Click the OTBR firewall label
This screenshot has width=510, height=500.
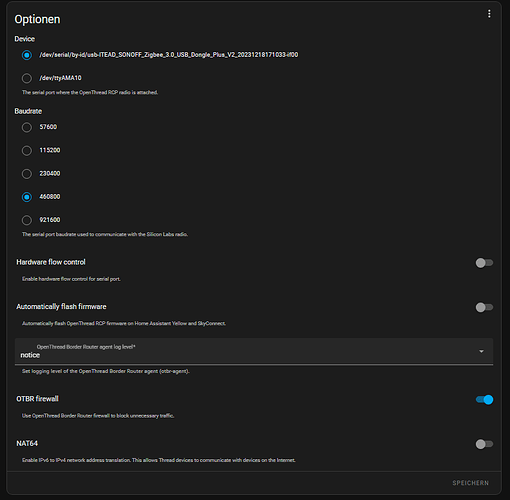pyautogui.click(x=37, y=399)
